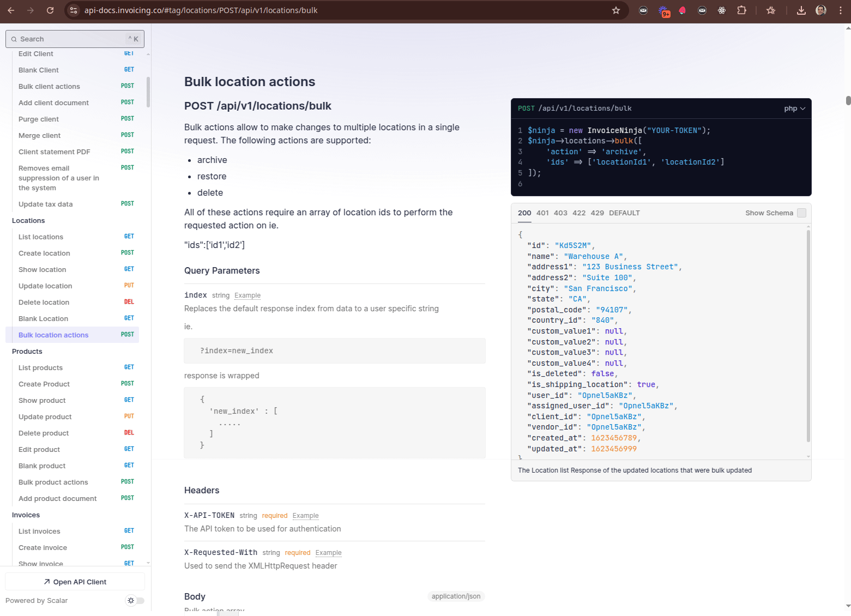Image resolution: width=851 pixels, height=616 pixels.
Task: Click the response JSON panel scrollbar
Action: click(808, 335)
